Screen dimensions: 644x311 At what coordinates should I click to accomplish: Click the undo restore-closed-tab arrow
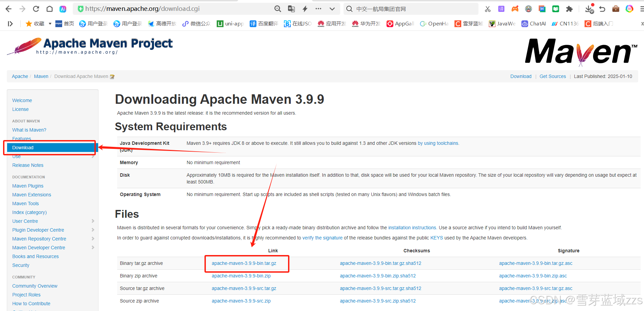click(x=602, y=9)
